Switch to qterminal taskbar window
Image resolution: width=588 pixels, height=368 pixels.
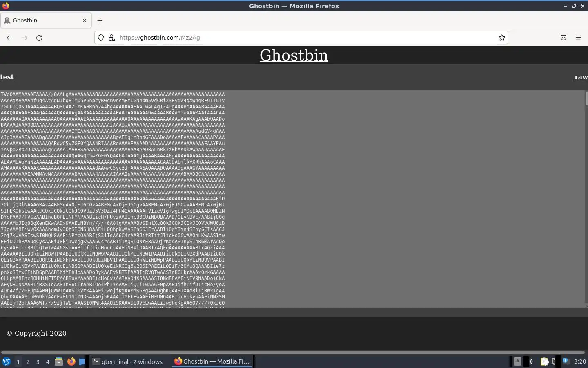click(128, 361)
